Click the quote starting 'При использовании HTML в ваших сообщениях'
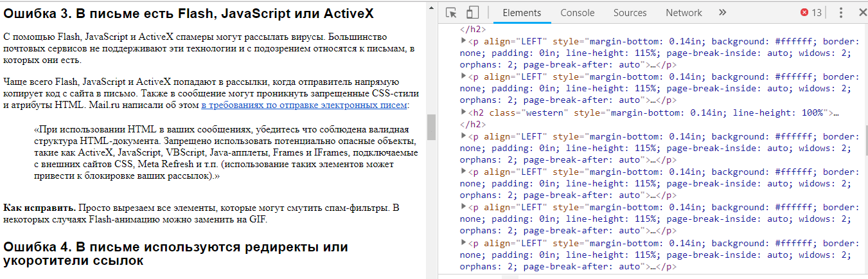 coord(226,152)
